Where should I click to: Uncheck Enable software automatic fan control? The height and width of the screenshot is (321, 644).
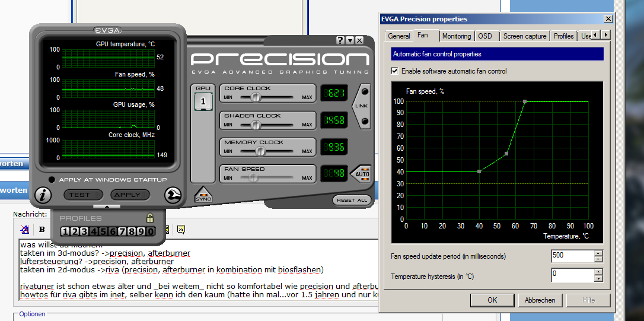(x=395, y=71)
